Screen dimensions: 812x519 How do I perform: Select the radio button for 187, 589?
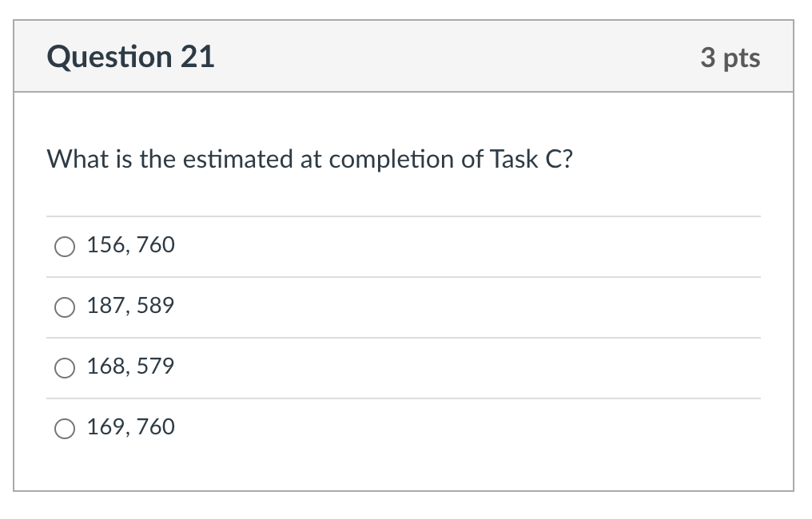pyautogui.click(x=65, y=307)
